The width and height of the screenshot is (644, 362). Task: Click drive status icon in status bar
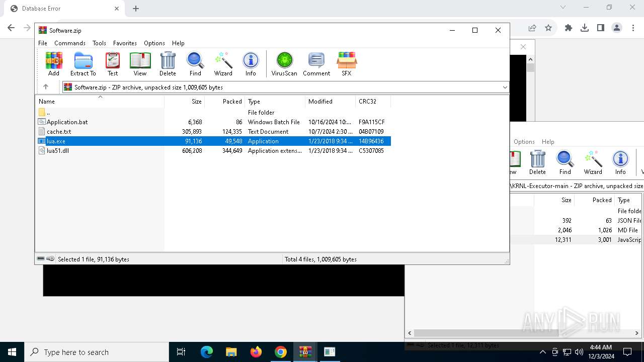point(41,259)
